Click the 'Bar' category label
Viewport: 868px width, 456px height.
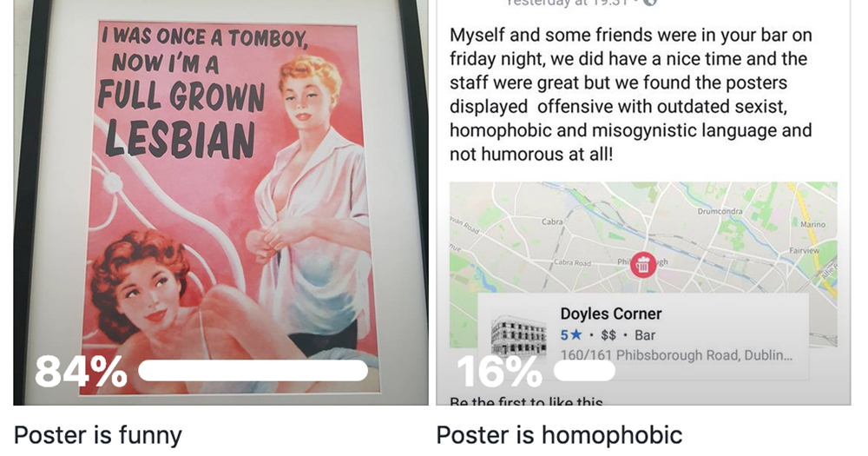pos(645,335)
